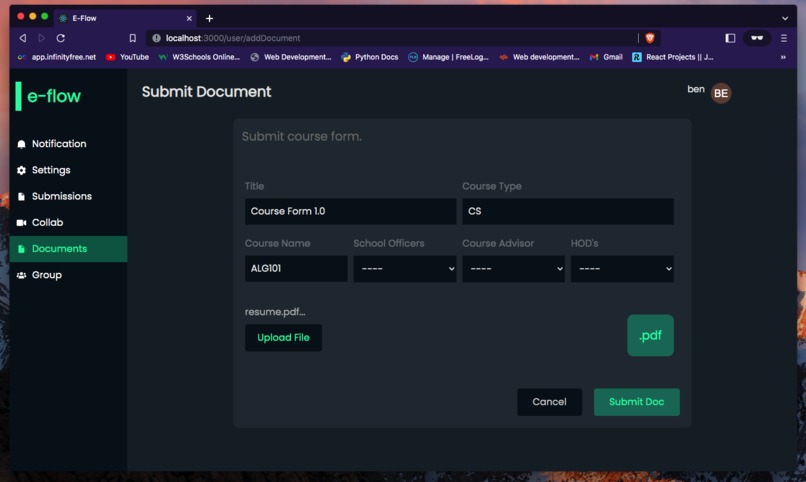Click the Submissions file icon
The width and height of the screenshot is (806, 482).
click(21, 196)
